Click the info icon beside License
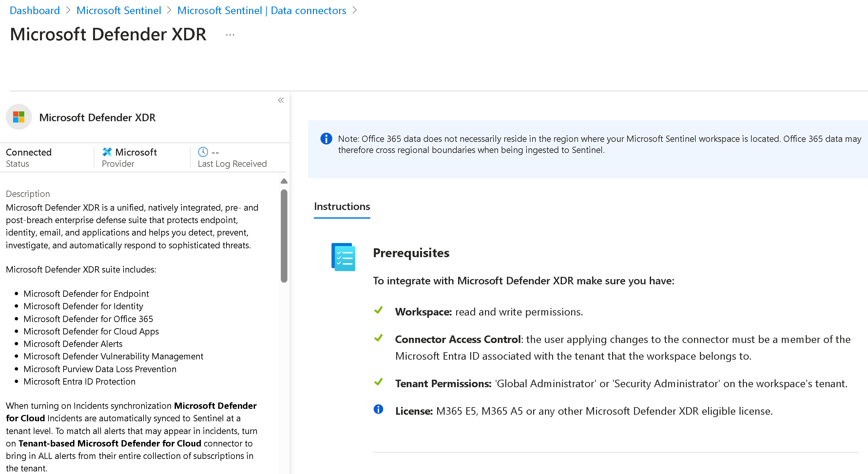The width and height of the screenshot is (868, 474). (x=378, y=409)
